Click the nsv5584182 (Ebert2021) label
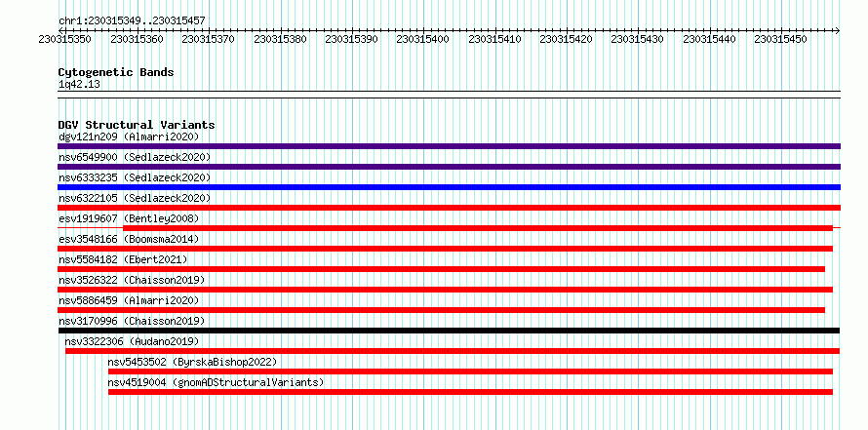 click(123, 259)
